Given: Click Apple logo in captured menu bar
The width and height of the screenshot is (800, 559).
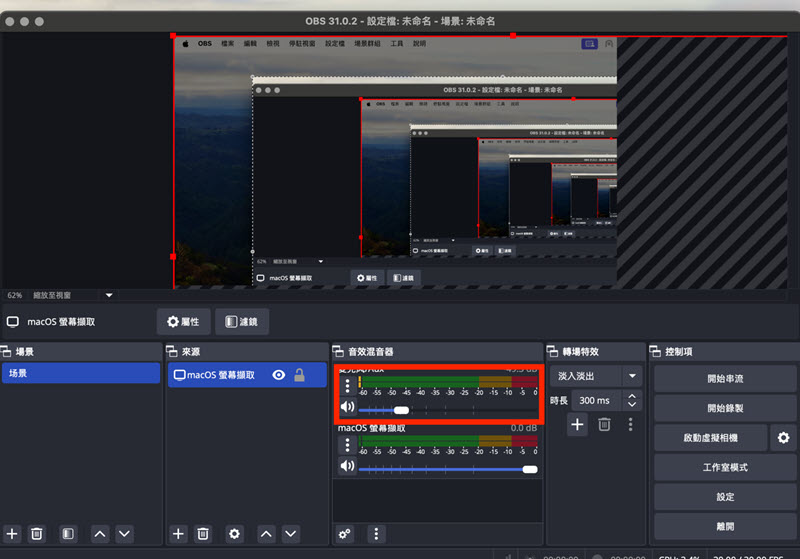Looking at the screenshot, I should [186, 44].
